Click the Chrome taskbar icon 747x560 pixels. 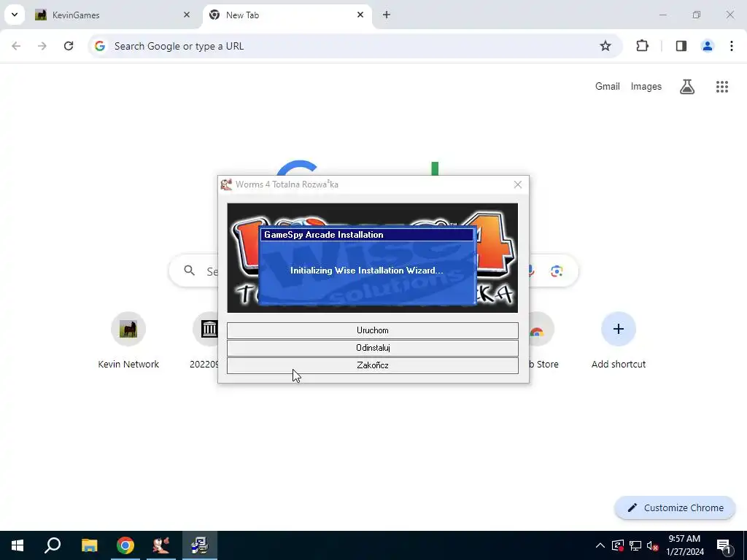(x=125, y=545)
